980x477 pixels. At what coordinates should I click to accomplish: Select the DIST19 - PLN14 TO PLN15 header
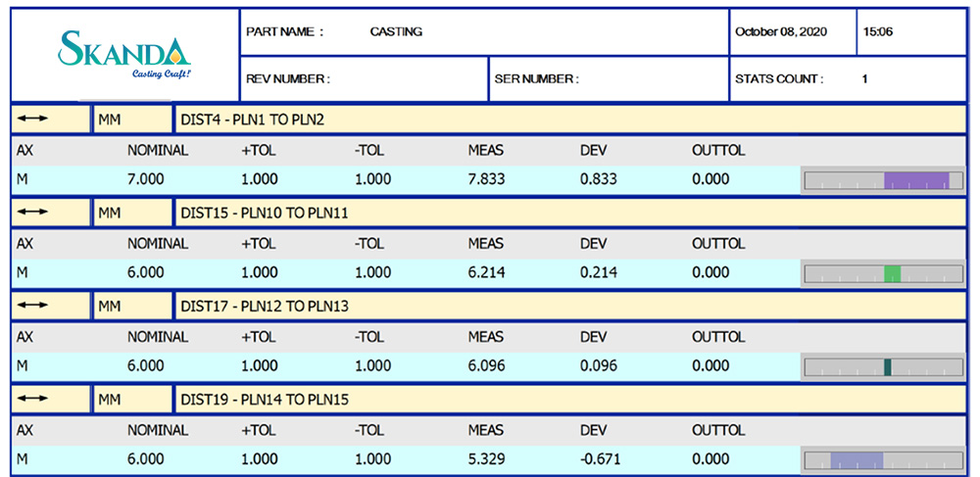point(265,400)
